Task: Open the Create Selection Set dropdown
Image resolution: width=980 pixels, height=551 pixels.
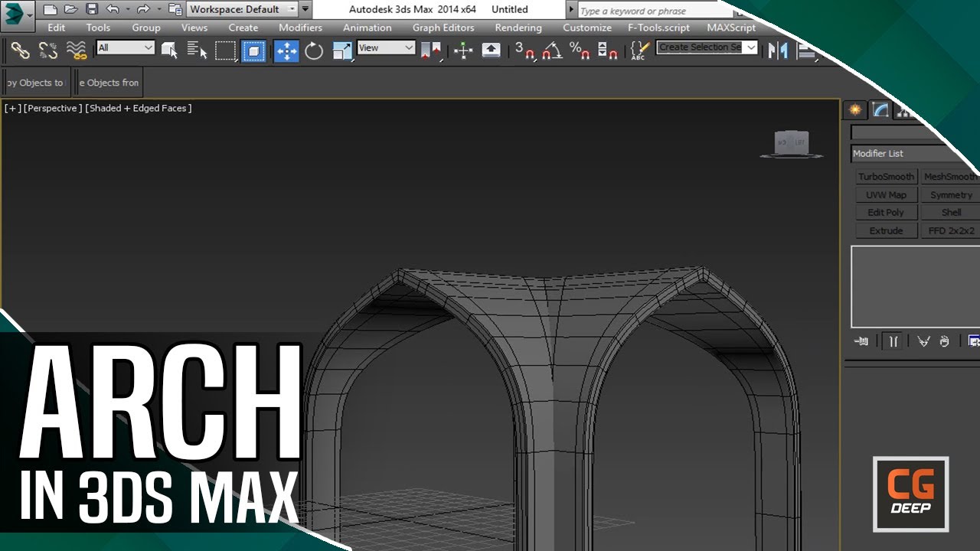Action: (707, 47)
